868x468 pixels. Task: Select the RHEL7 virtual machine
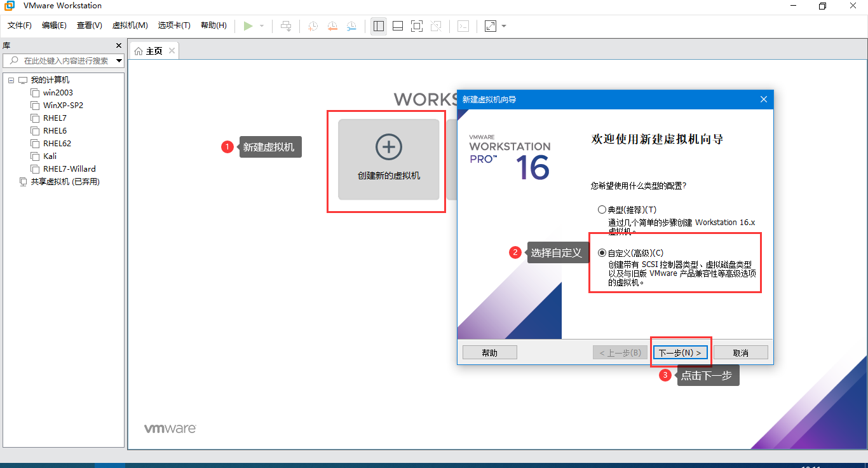(x=55, y=118)
